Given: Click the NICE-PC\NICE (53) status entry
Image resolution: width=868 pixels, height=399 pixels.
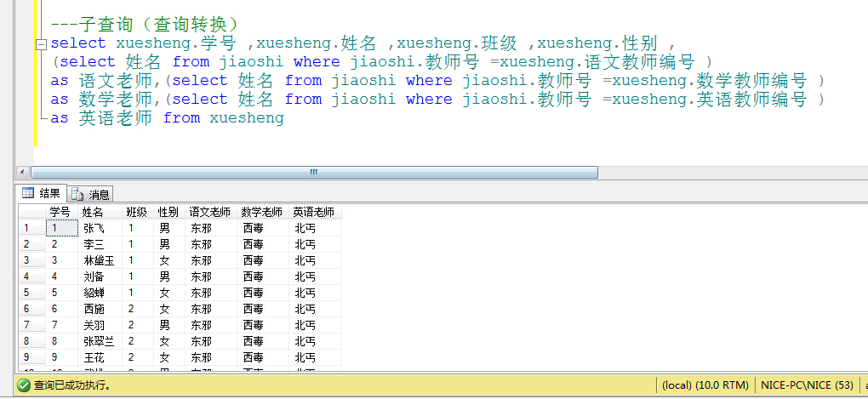Looking at the screenshot, I should pyautogui.click(x=807, y=385).
